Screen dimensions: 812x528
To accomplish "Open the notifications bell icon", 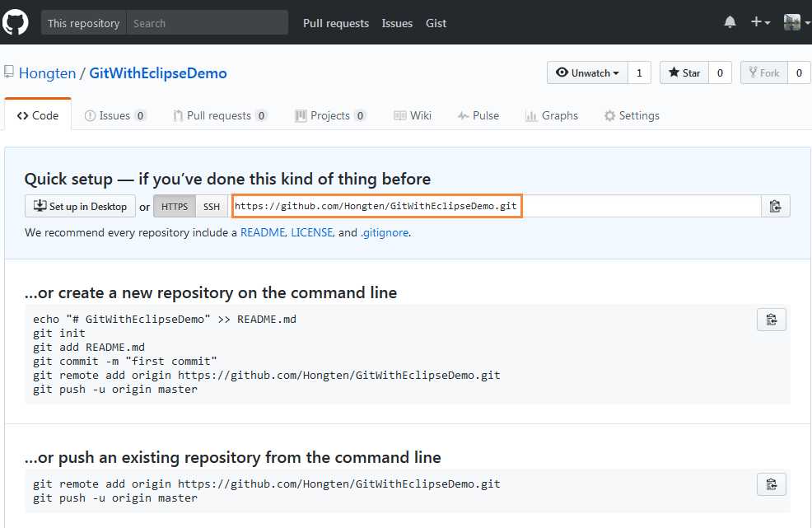I will (x=730, y=22).
